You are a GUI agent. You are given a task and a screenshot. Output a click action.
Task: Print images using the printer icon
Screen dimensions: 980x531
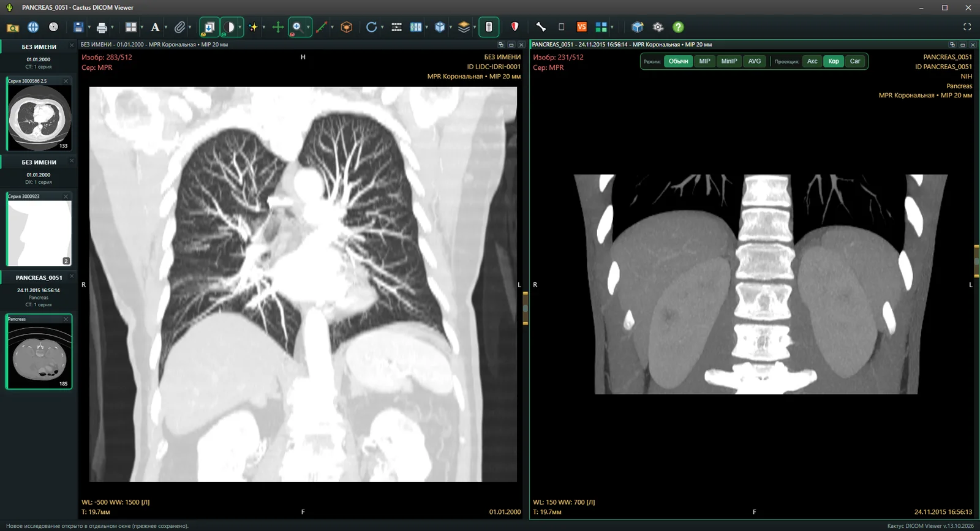click(102, 27)
